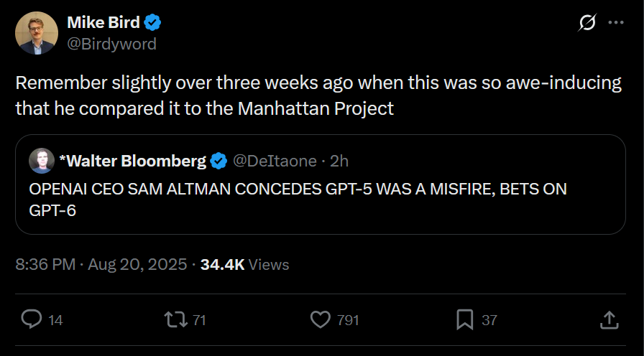The height and width of the screenshot is (356, 644).
Task: Click the 8:36 PM Aug 20 timestamp
Action: [x=101, y=264]
